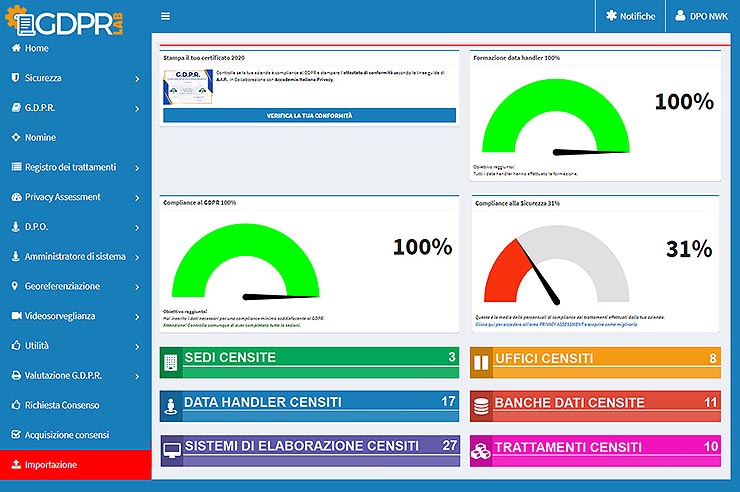Click the Sistemi di Elaborazione monitor icon

coord(170,450)
